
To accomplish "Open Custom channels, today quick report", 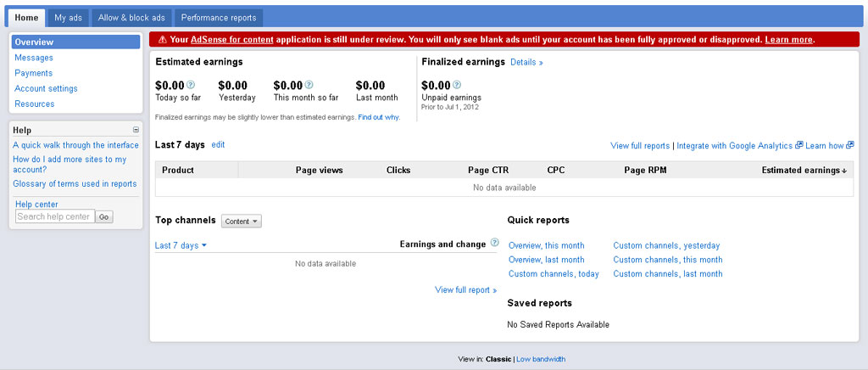I will point(554,273).
